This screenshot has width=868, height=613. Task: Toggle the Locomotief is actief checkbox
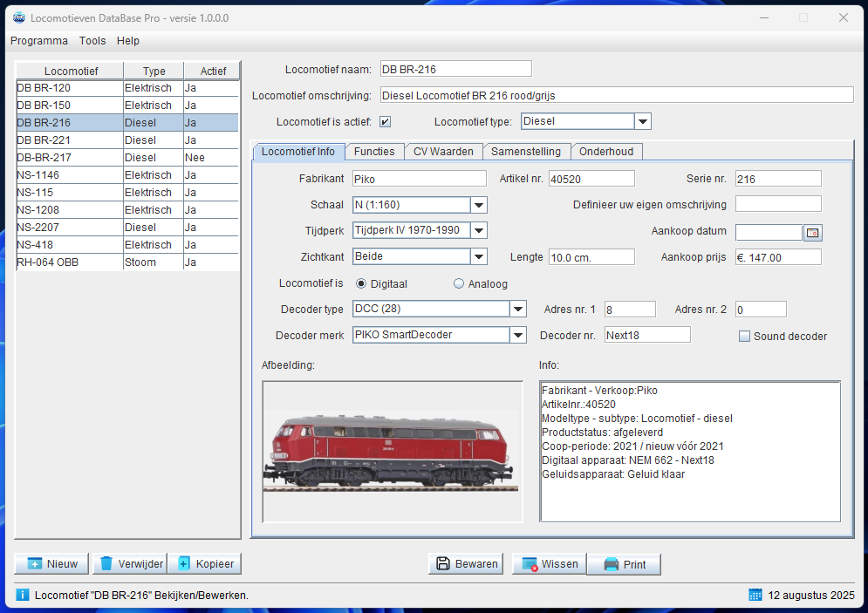386,121
